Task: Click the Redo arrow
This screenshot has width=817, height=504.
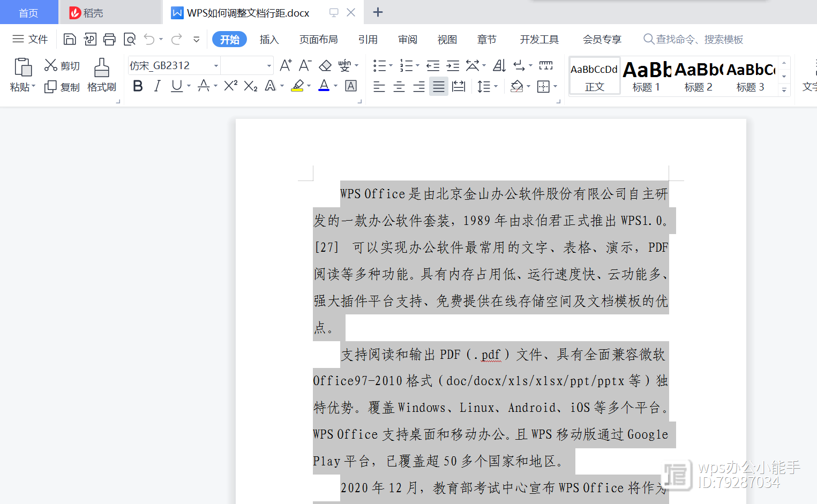Action: click(x=177, y=39)
